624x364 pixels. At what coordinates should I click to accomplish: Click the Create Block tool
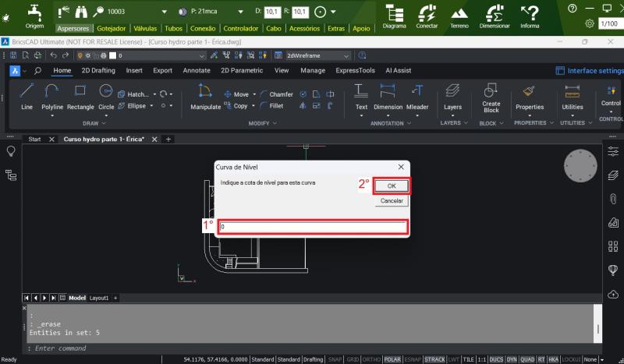click(491, 98)
